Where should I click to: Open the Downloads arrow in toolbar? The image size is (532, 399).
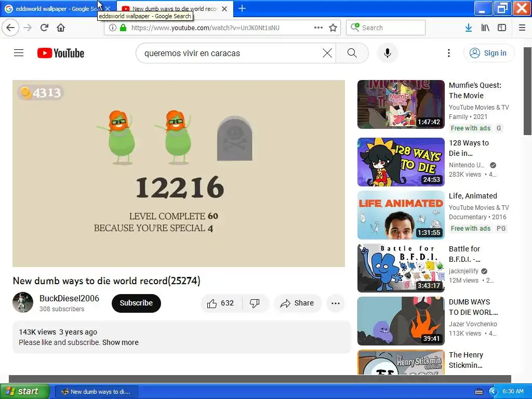[469, 28]
